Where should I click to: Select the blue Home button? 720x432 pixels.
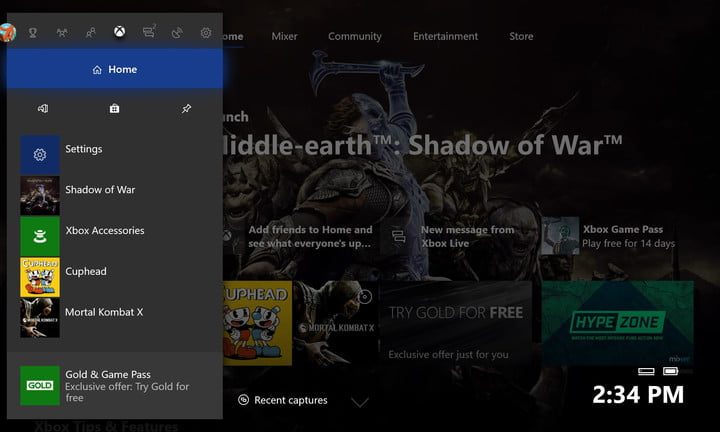115,69
